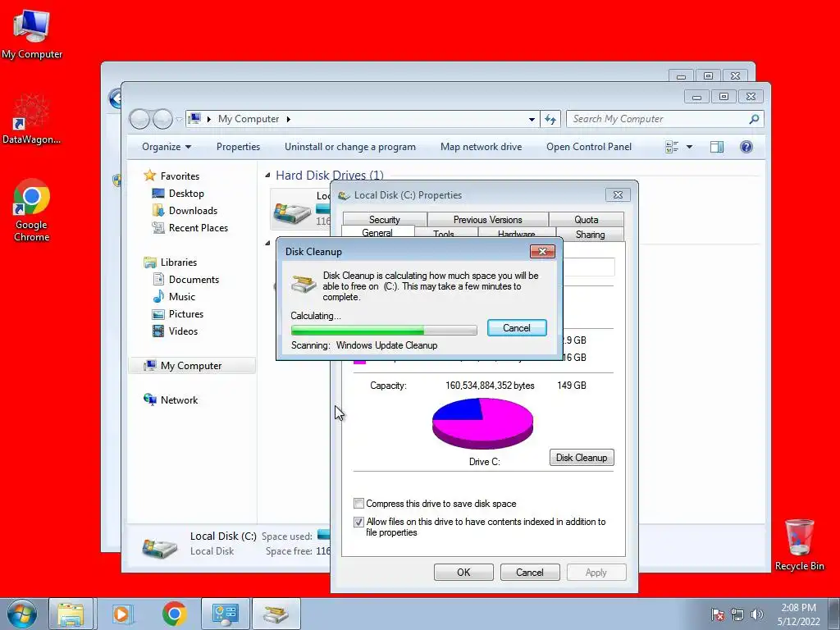Select the Control Panel taskbar item
This screenshot has height=630, width=840.
pos(225,614)
